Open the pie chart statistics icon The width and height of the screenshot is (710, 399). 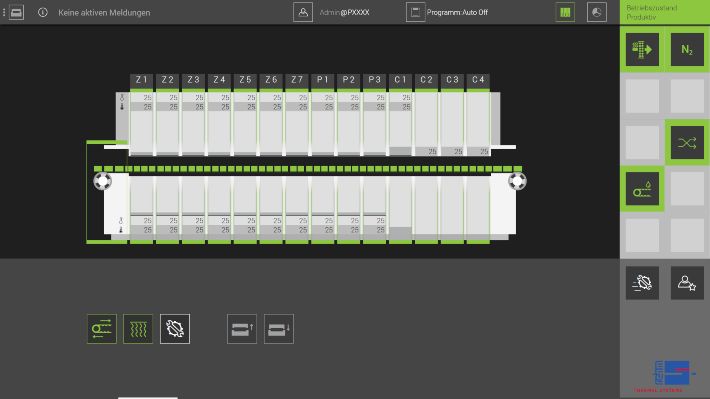pos(597,12)
